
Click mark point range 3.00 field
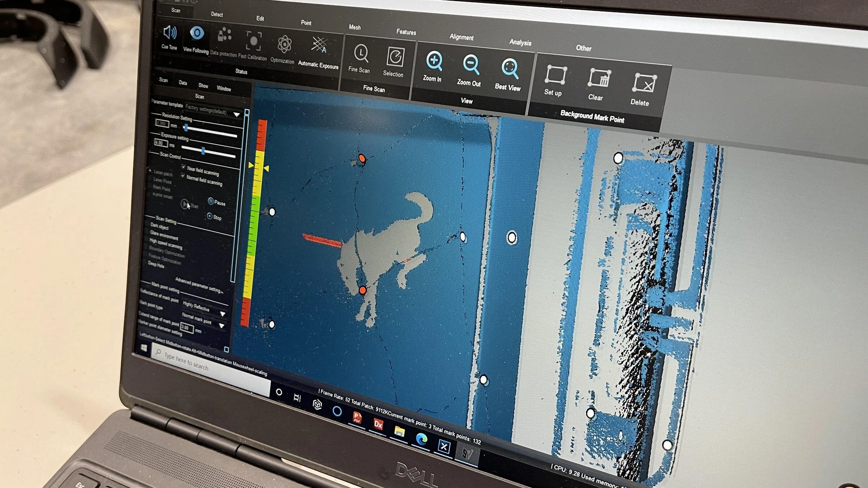point(187,328)
